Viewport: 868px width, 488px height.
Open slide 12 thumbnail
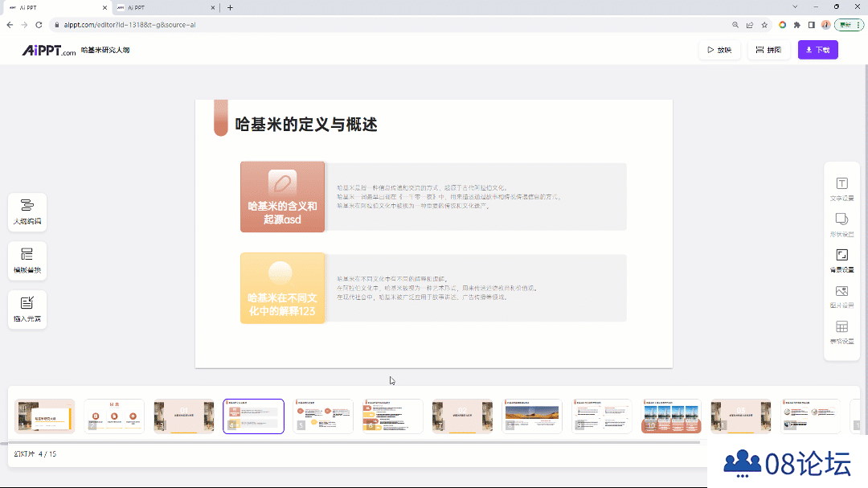click(x=810, y=416)
